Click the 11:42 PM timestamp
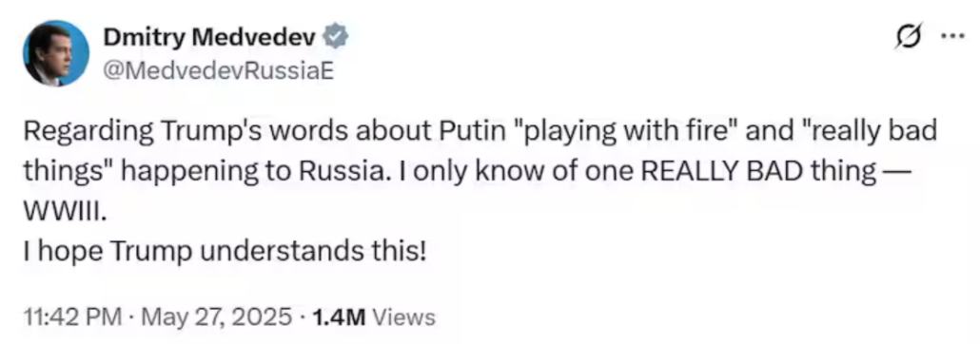Screen dimensions: 980x344 coord(72,316)
